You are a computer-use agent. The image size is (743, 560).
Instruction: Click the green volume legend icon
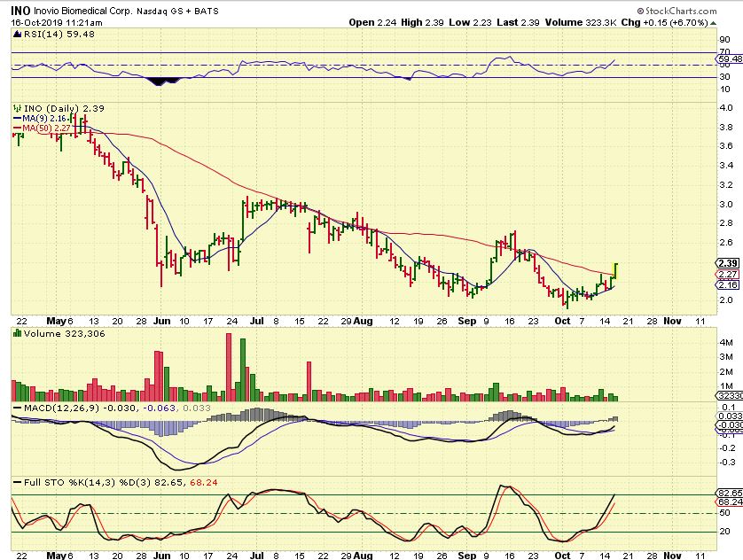15,331
